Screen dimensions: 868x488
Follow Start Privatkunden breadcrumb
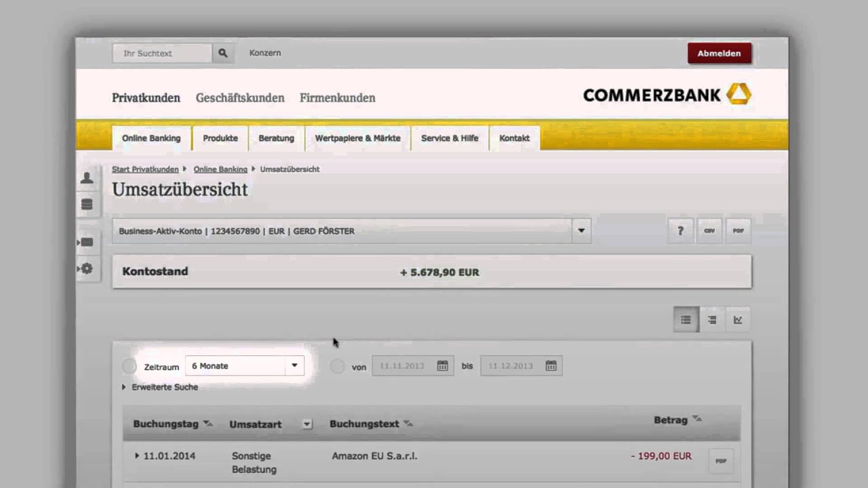145,169
